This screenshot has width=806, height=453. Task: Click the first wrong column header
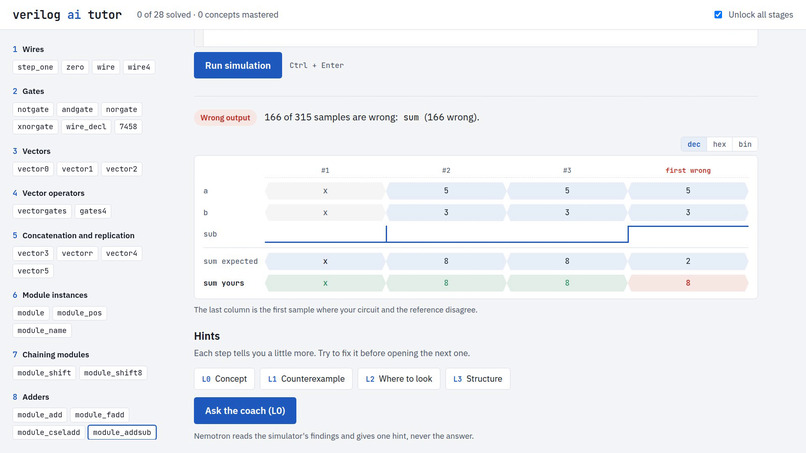pyautogui.click(x=688, y=171)
